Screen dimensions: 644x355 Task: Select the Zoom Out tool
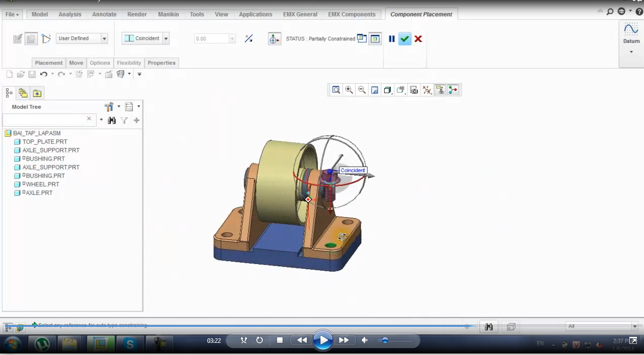pyautogui.click(x=361, y=90)
